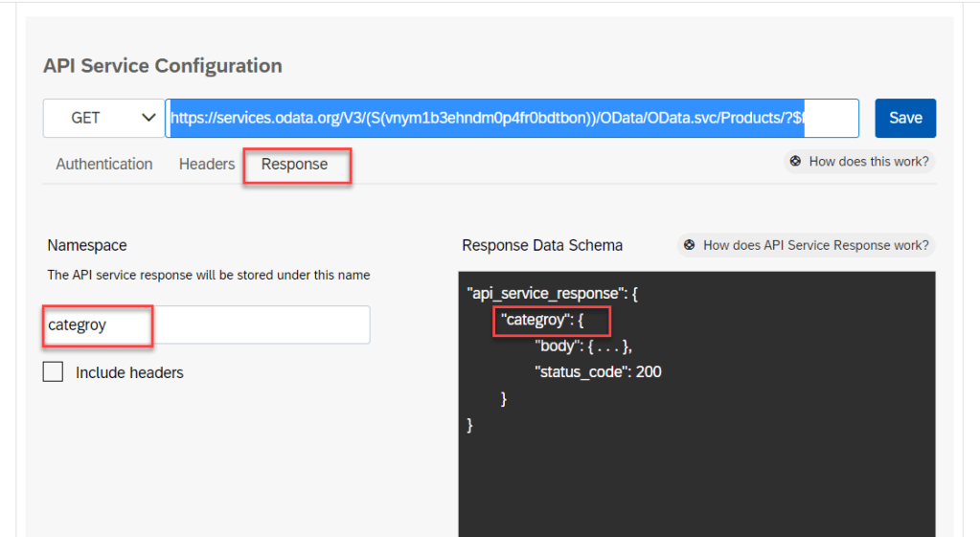Click the chevron arrow beside GET
The height and width of the screenshot is (537, 980).
[x=148, y=118]
